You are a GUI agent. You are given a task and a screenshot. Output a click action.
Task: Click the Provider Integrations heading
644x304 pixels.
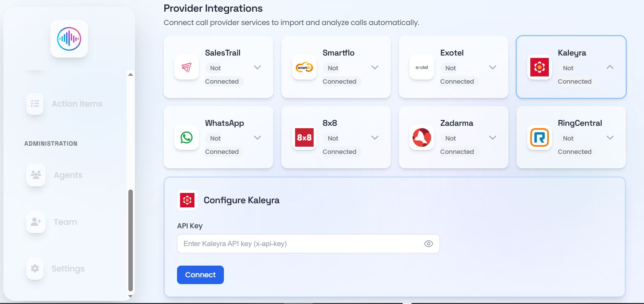[x=213, y=8]
